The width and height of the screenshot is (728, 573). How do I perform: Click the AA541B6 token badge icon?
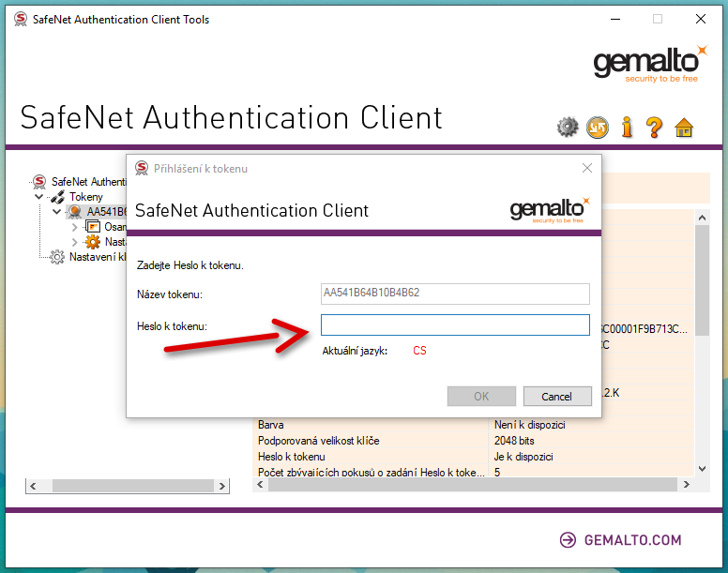tap(74, 212)
